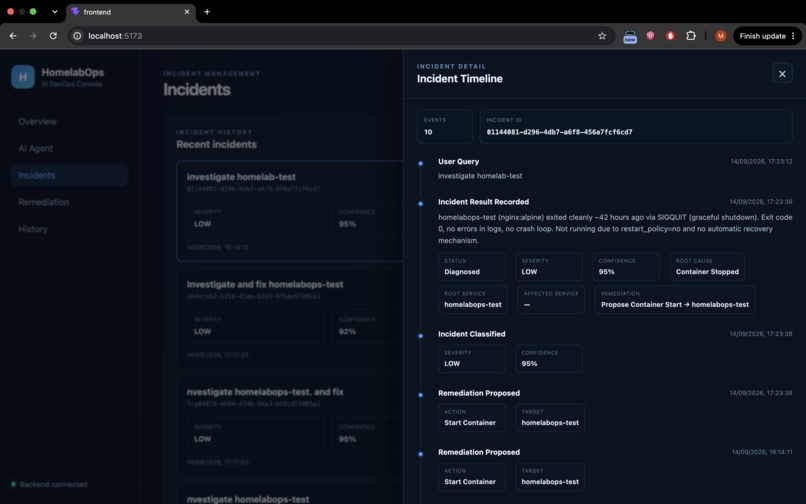This screenshot has width=806, height=504.
Task: Select the 'investigate homelab-test' incident card
Action: click(290, 211)
